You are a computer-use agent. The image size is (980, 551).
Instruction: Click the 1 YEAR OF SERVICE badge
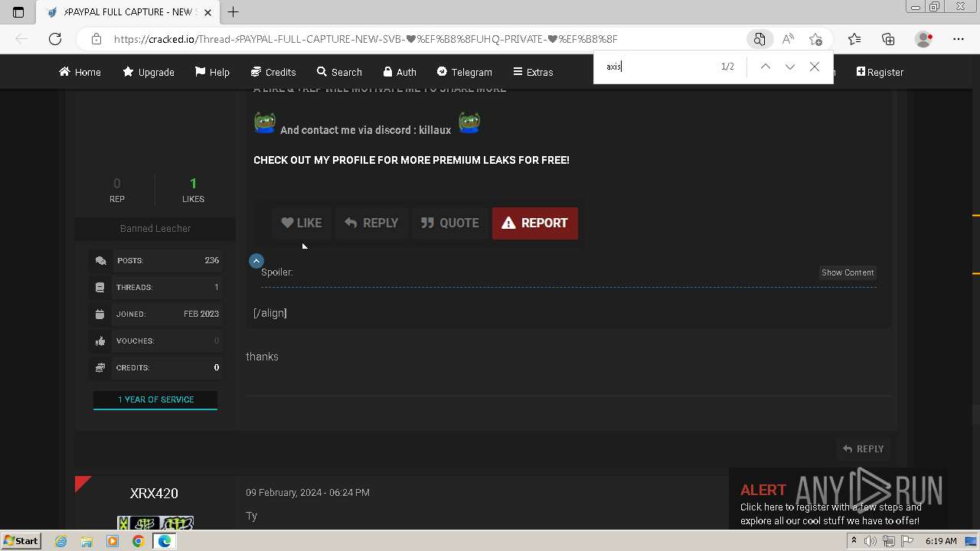(155, 399)
